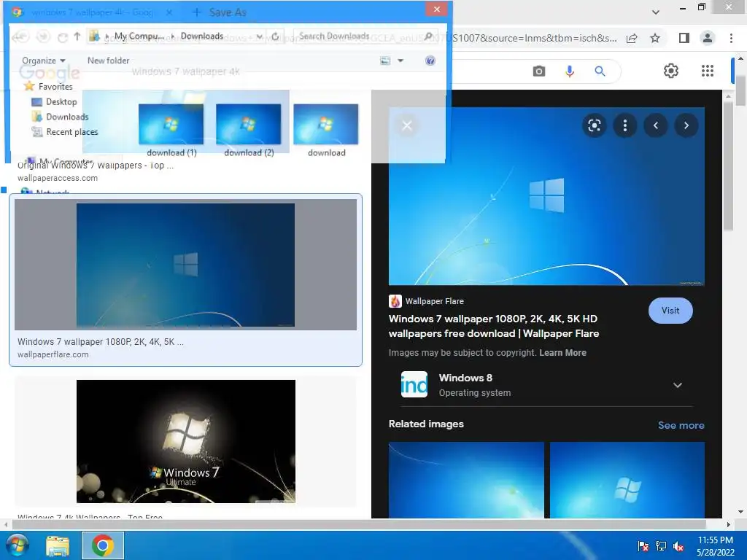This screenshot has width=747, height=560.
Task: Click the Search Downloads field
Action: coord(365,36)
